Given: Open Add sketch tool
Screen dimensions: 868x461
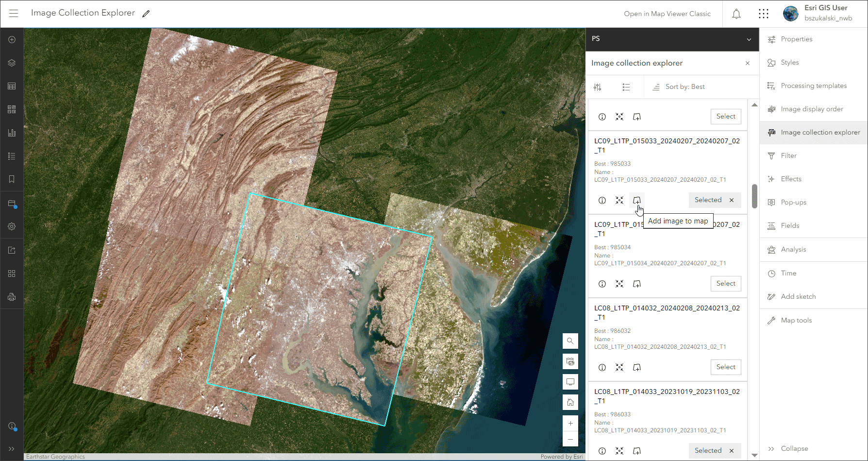Looking at the screenshot, I should (x=814, y=297).
